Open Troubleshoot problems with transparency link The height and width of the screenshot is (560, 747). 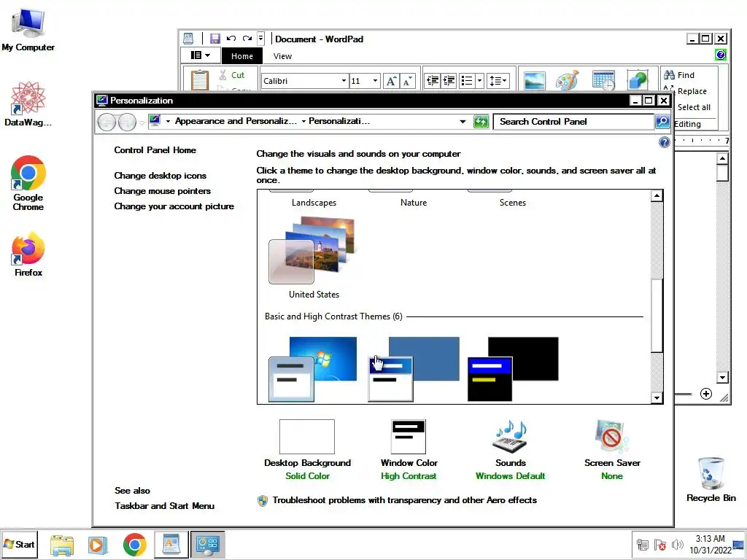tap(404, 500)
